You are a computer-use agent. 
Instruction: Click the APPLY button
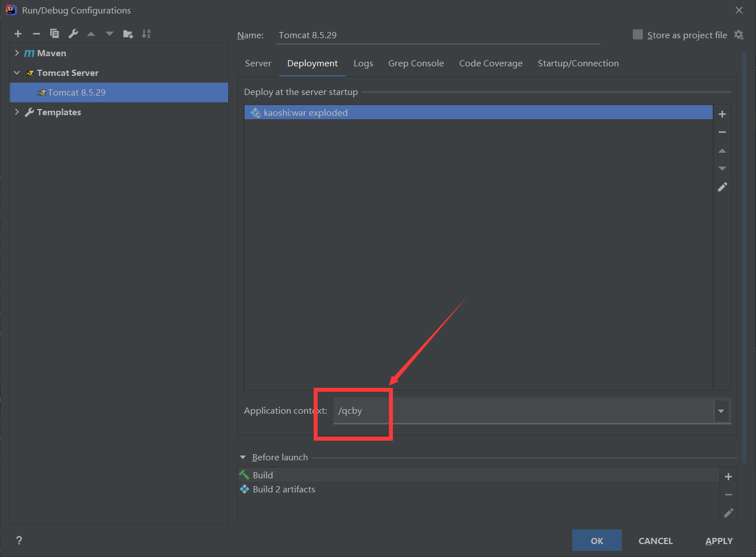click(x=719, y=541)
